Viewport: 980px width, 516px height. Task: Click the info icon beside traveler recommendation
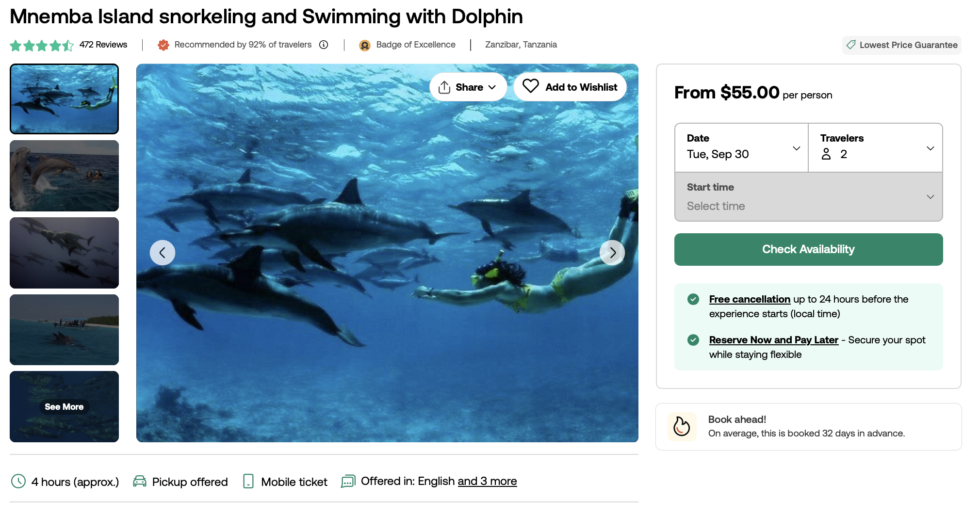point(324,45)
